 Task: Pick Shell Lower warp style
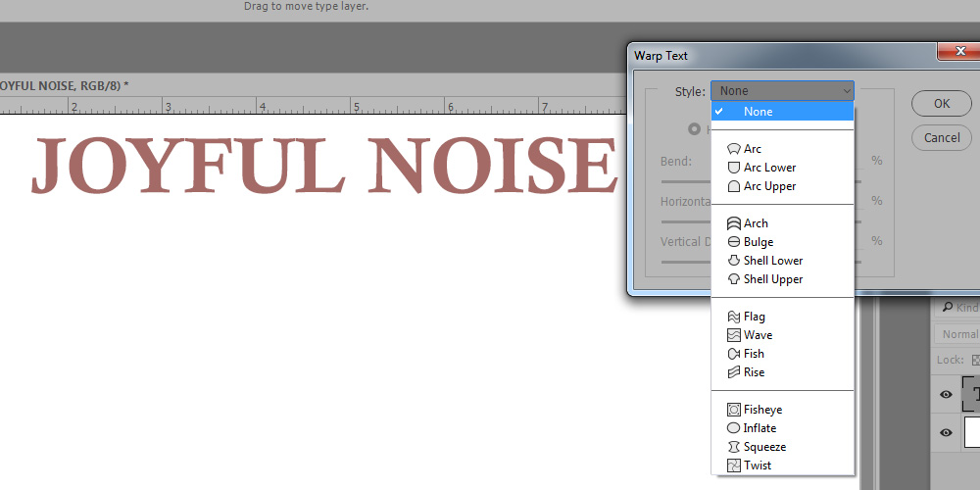(x=782, y=261)
